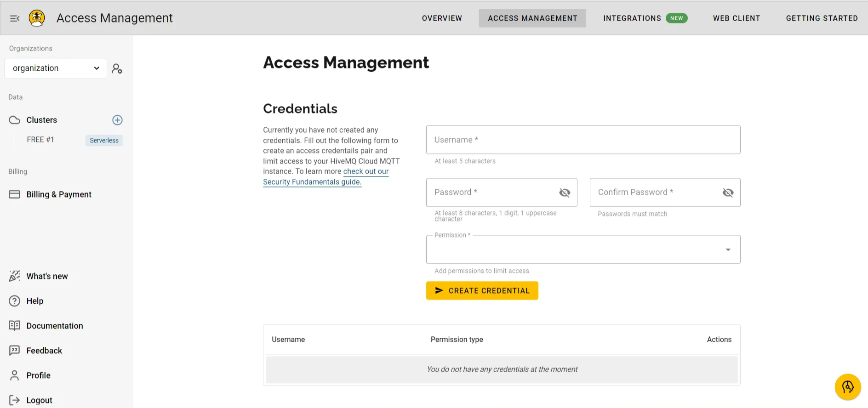Focus the Confirm Password input field
This screenshot has height=408, width=868.
[x=665, y=193]
